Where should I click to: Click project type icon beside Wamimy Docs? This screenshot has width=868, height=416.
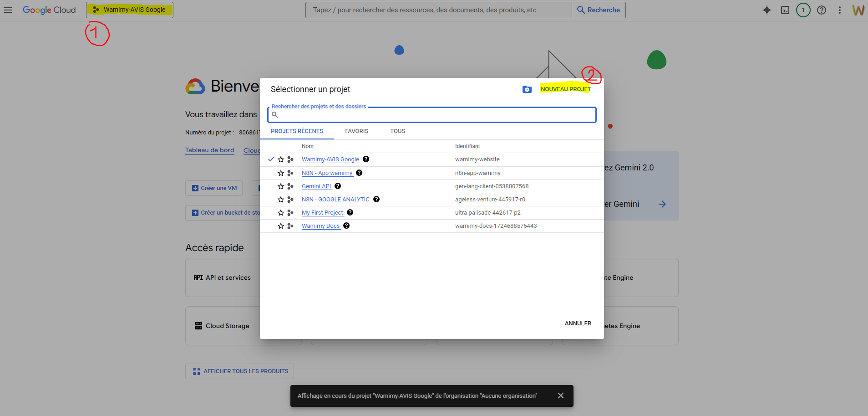tap(290, 226)
